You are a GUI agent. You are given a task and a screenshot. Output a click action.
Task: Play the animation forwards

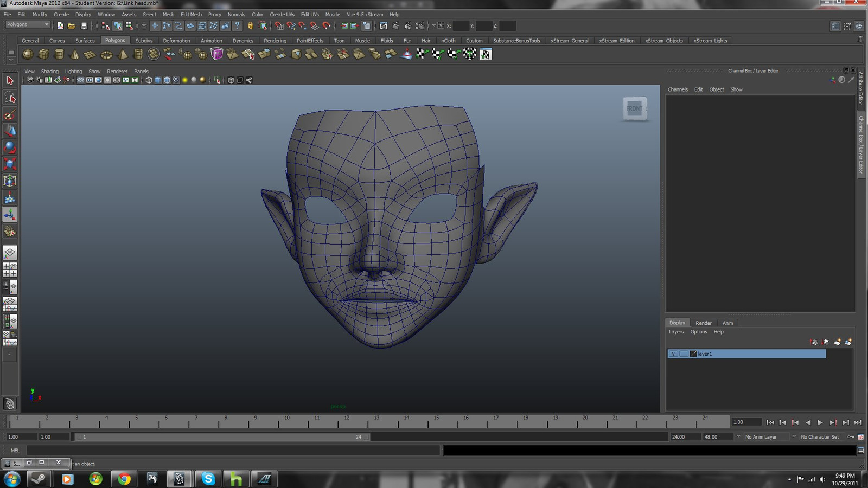coord(820,422)
